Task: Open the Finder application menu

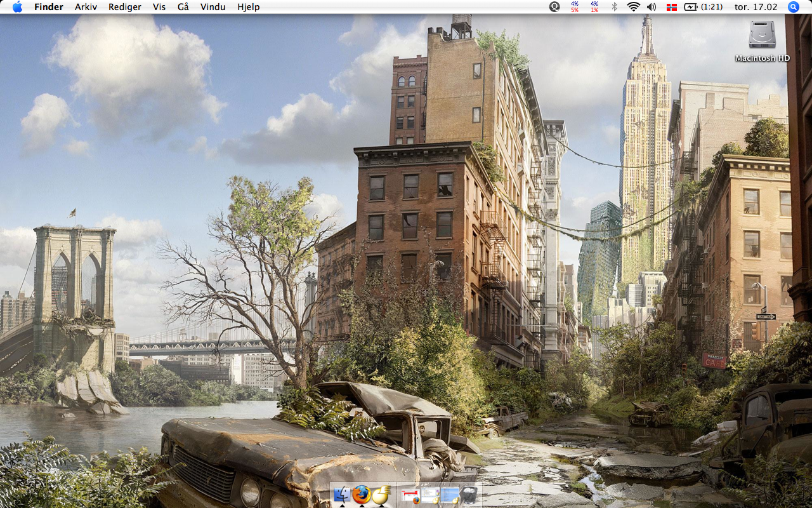Action: pos(49,7)
